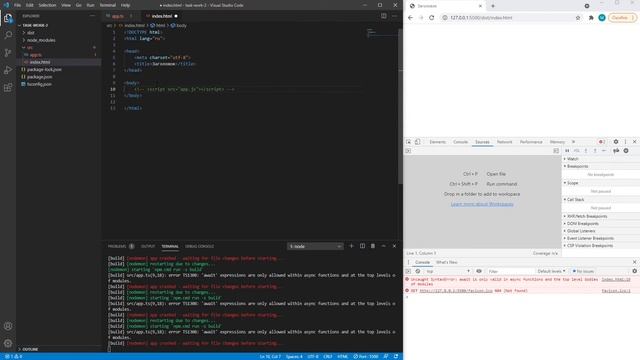Collapse the src folder in Explorer
The height and width of the screenshot is (360, 640).
point(29,47)
